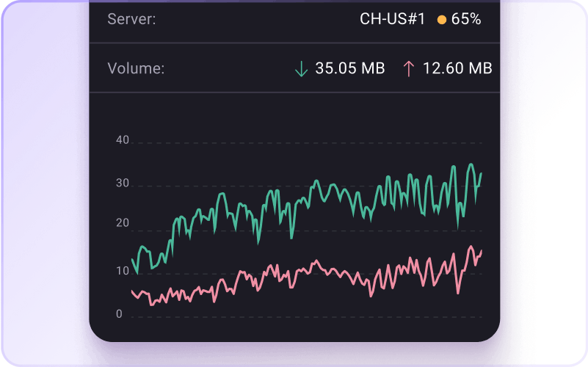Click the green download line's rightmost end

tap(482, 174)
